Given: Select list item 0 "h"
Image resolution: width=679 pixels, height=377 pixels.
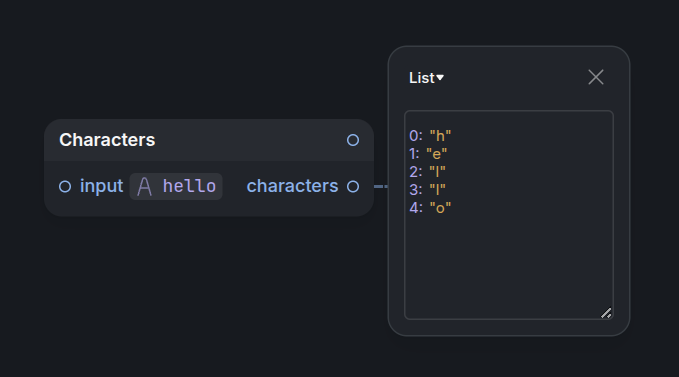Looking at the screenshot, I should (x=430, y=136).
